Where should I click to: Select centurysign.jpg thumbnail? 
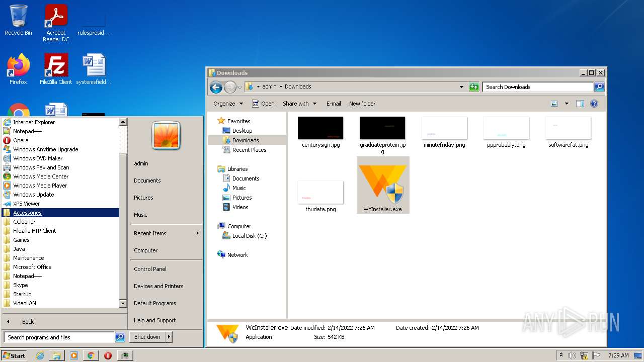[320, 128]
